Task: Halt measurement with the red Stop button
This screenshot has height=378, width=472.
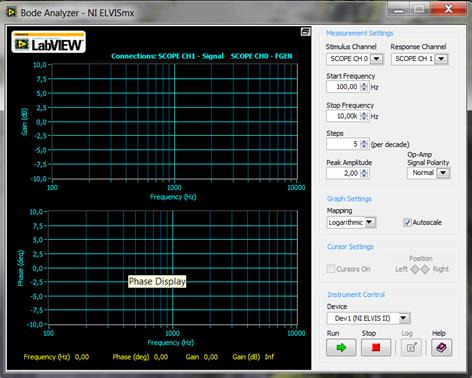Action: click(x=376, y=347)
